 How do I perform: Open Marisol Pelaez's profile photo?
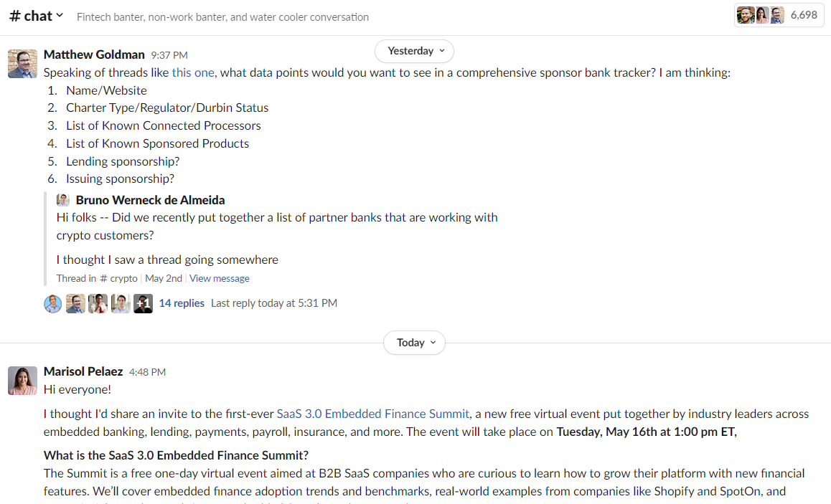(22, 381)
